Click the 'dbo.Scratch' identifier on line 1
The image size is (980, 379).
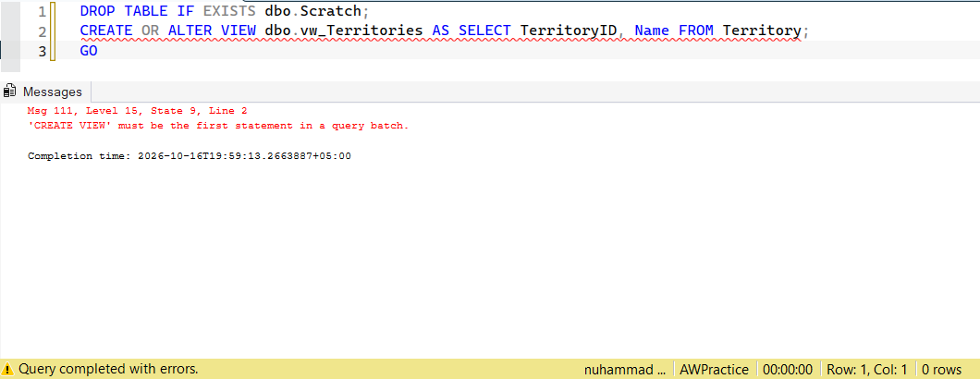coord(313,11)
